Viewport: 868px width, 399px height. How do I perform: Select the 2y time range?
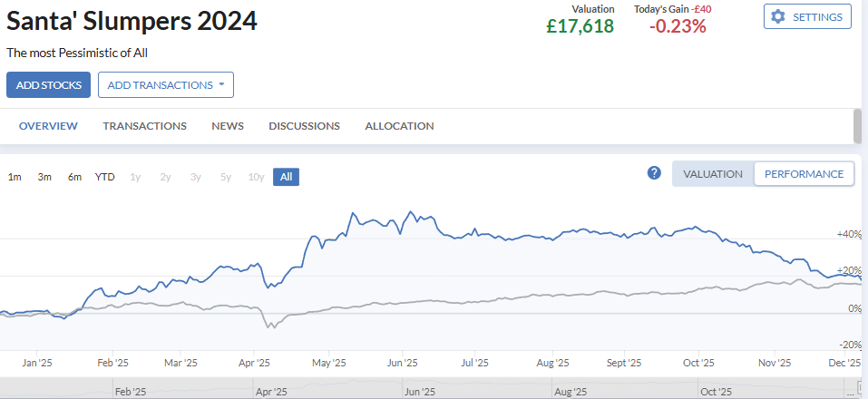tap(165, 177)
